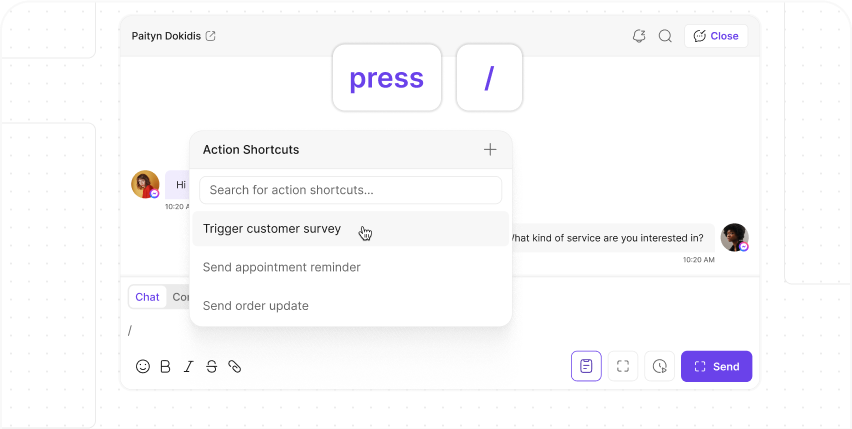Open the snooze bell icon
Screen dimensions: 852x429
[639, 36]
